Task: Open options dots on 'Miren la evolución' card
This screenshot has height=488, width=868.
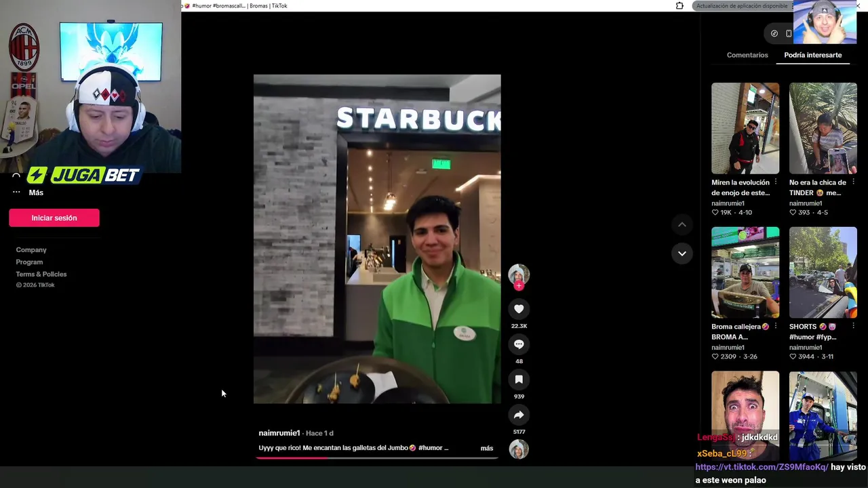Action: [776, 182]
